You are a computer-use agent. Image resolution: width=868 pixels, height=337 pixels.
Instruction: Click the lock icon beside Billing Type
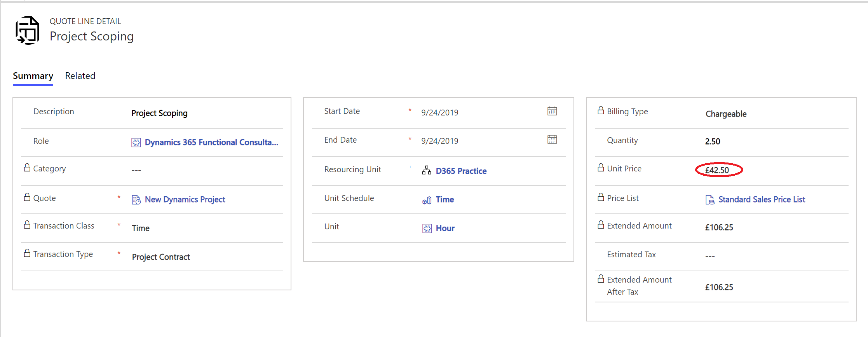[x=601, y=110]
